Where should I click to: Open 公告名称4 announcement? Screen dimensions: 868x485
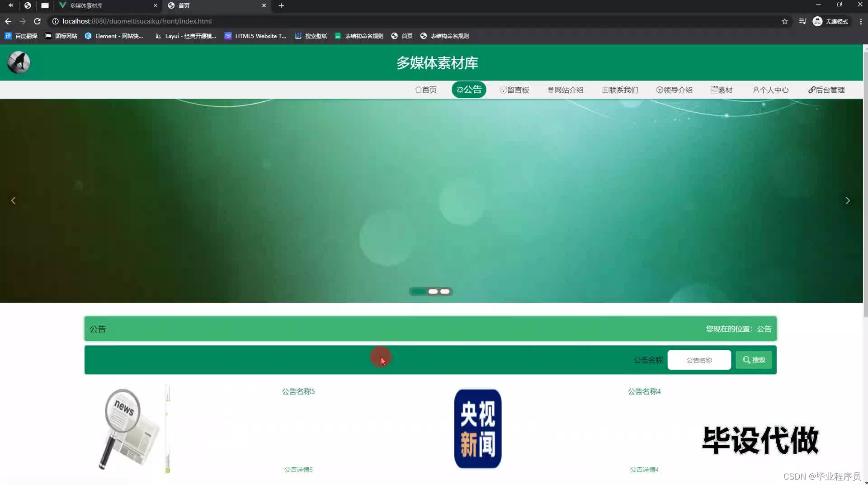click(x=644, y=391)
